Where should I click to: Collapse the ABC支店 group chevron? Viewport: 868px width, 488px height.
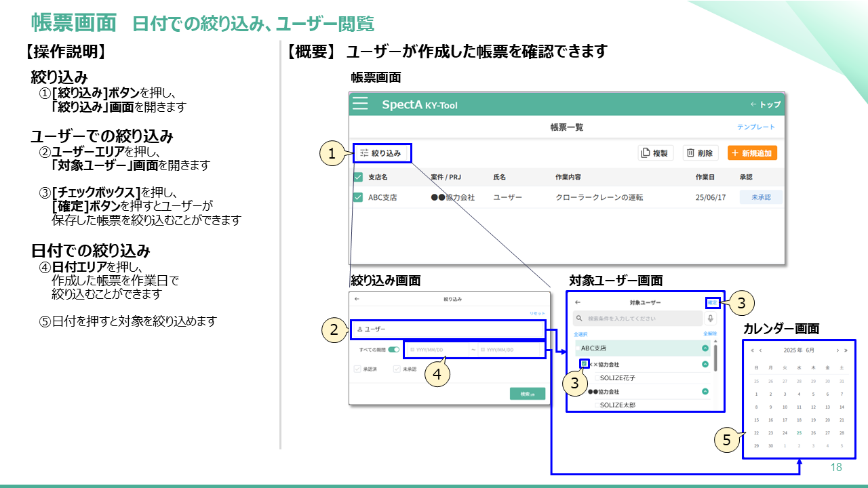point(705,348)
